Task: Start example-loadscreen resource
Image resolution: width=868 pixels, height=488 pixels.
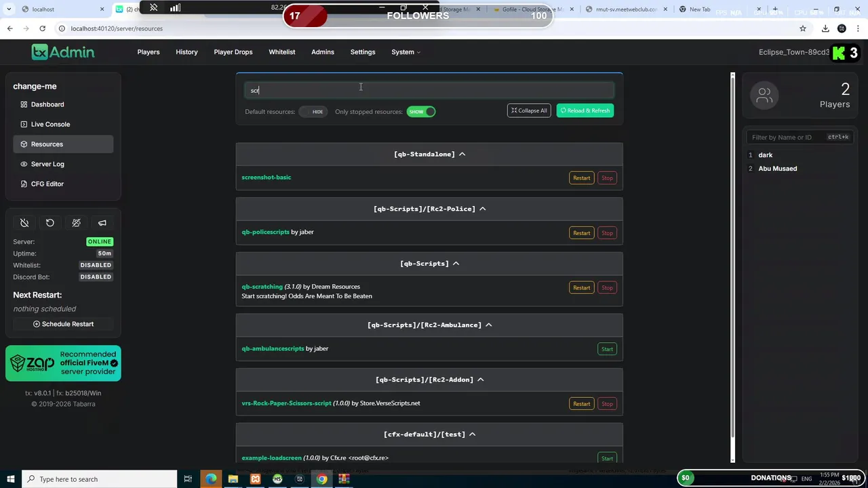Action: (x=607, y=458)
